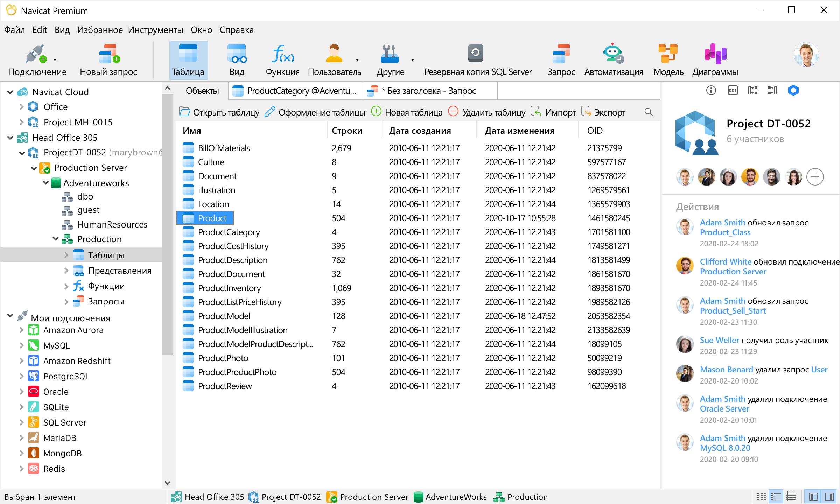Image resolution: width=840 pixels, height=504 pixels.
Task: Collapse the Adventureworks database node
Action: point(46,183)
